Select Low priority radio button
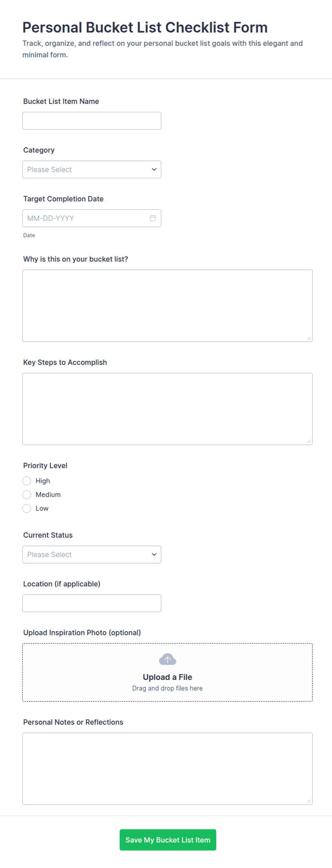Screen dimensions: 332x868 27,509
